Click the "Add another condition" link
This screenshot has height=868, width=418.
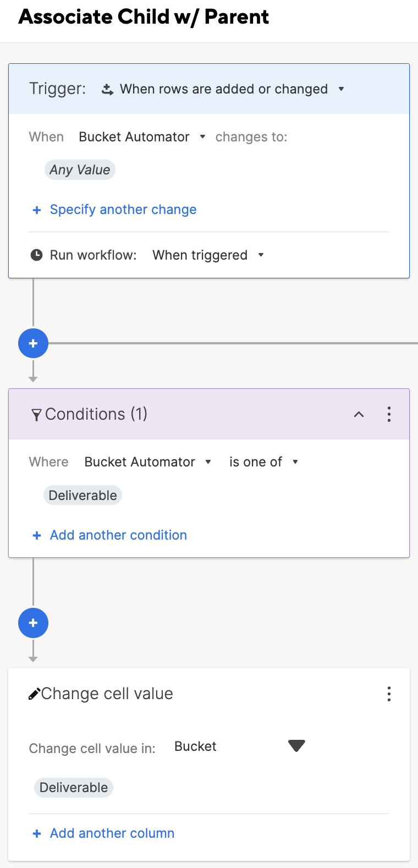coord(118,535)
